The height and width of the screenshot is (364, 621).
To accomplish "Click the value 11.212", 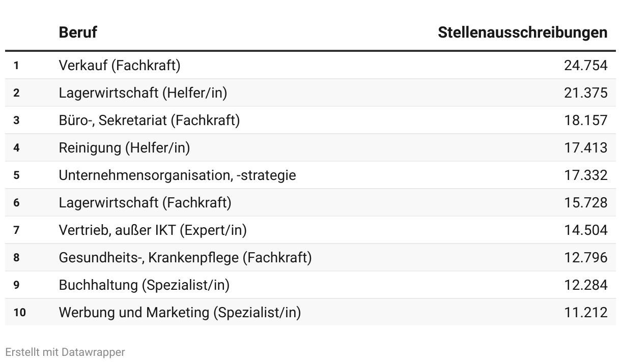I will (x=585, y=312).
